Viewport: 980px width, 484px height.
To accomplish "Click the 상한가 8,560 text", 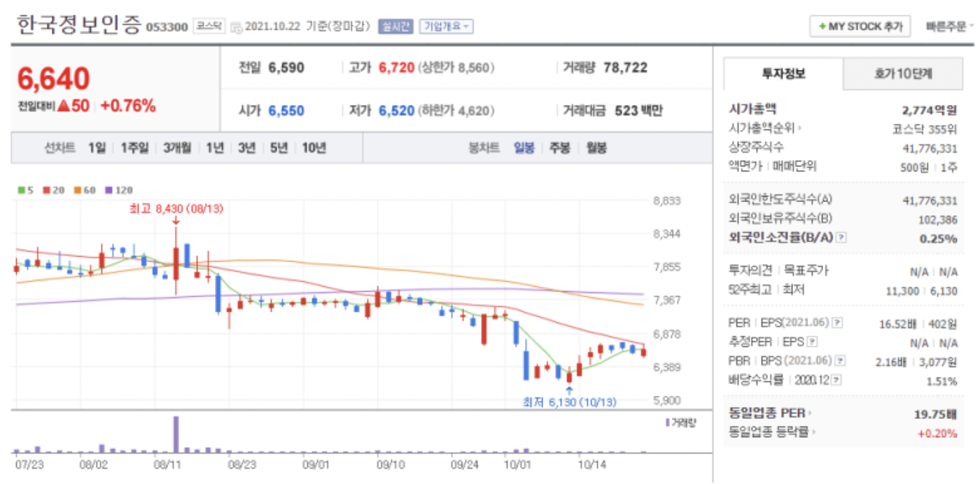I will coord(456,68).
